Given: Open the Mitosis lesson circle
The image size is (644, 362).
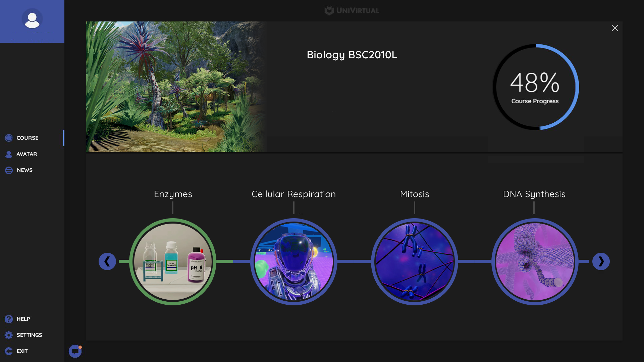Looking at the screenshot, I should click(415, 261).
